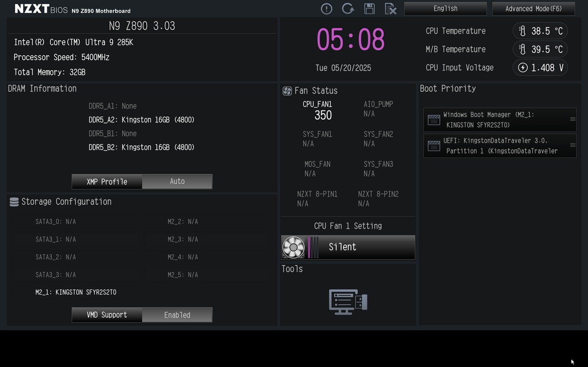
Task: Click the fan image in CPU Fan setting
Action: 293,247
